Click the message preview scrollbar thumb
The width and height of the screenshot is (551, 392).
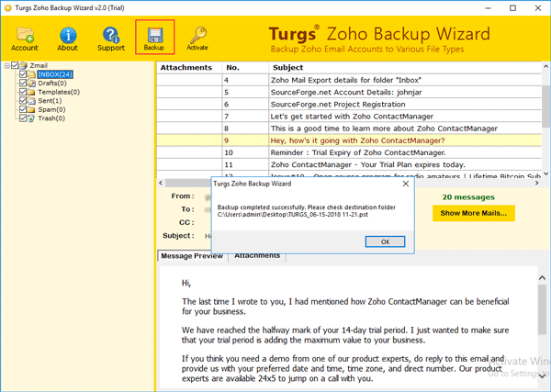click(542, 309)
